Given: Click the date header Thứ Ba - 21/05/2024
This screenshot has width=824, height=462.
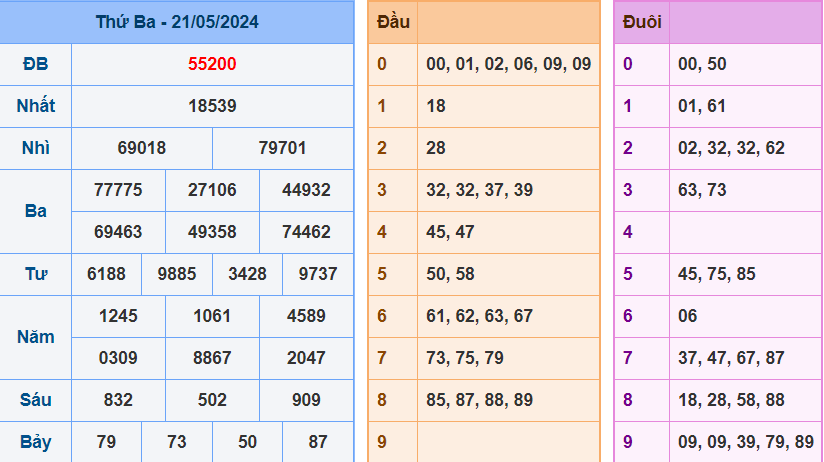Looking at the screenshot, I should [177, 22].
